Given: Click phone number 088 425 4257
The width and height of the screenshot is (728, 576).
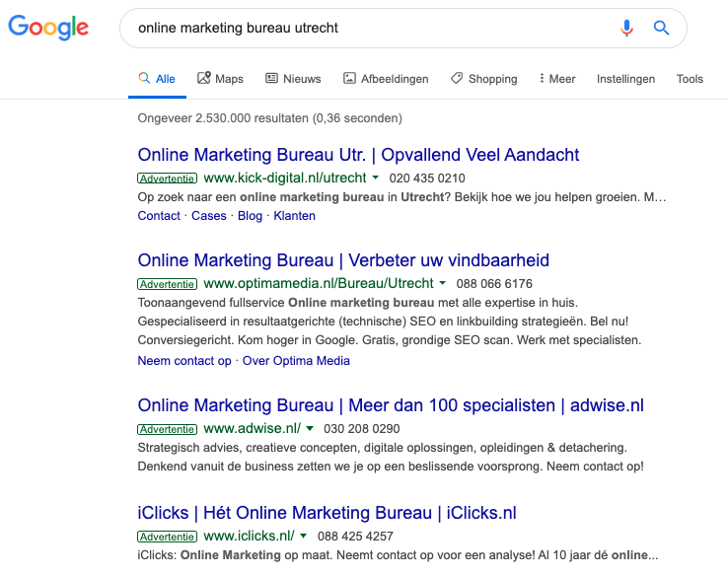Looking at the screenshot, I should pos(355,537).
